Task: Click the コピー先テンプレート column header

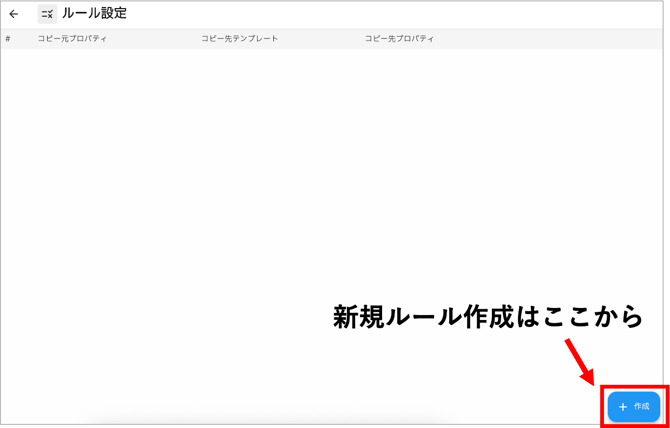Action: click(240, 39)
